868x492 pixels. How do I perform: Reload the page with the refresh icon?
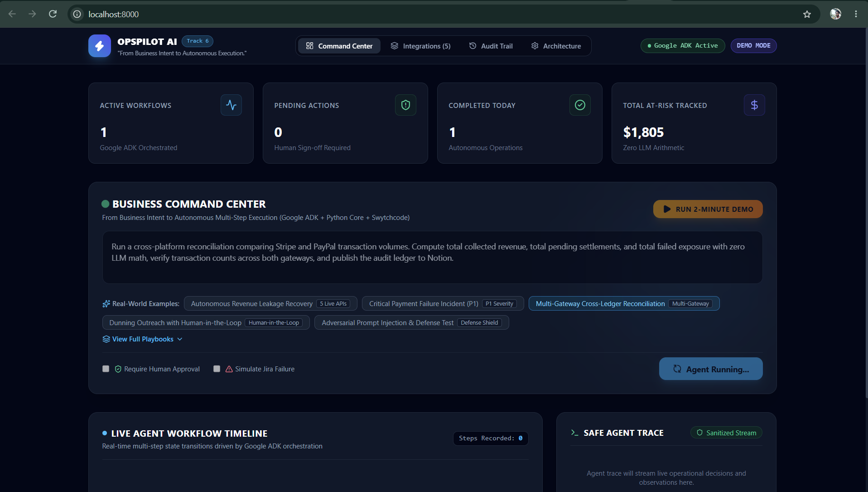pos(53,14)
